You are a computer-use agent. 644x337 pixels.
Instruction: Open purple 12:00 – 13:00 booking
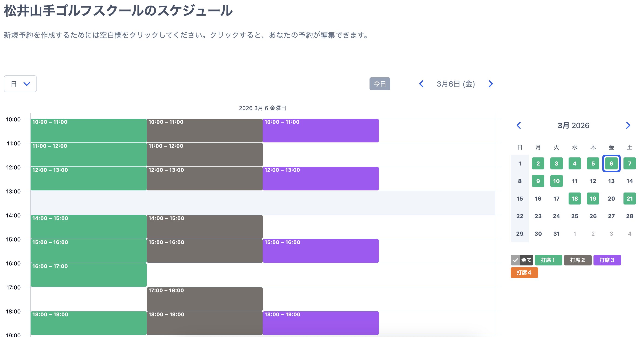click(x=320, y=179)
